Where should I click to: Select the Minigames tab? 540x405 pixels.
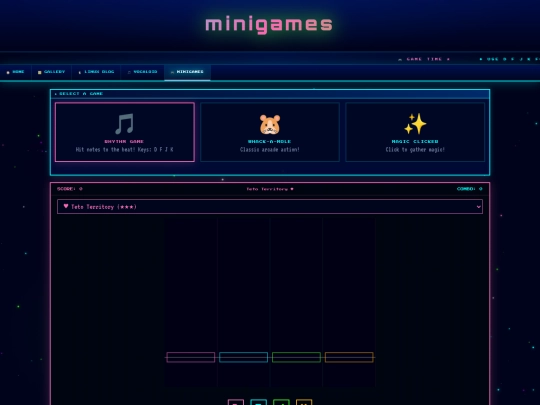(x=187, y=72)
